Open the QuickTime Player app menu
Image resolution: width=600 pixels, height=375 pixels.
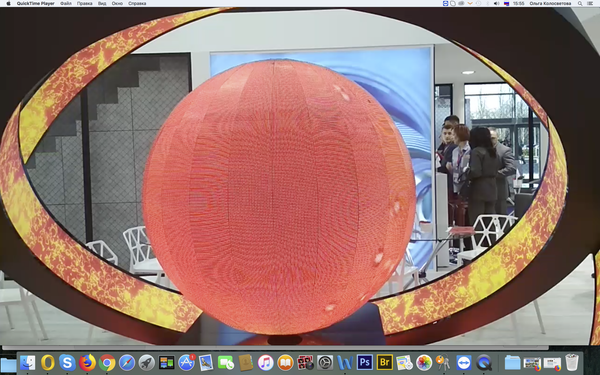36,3
